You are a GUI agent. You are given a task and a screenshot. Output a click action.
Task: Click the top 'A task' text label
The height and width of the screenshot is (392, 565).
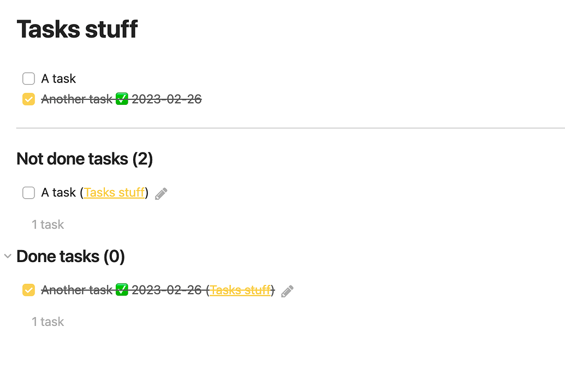tap(58, 79)
